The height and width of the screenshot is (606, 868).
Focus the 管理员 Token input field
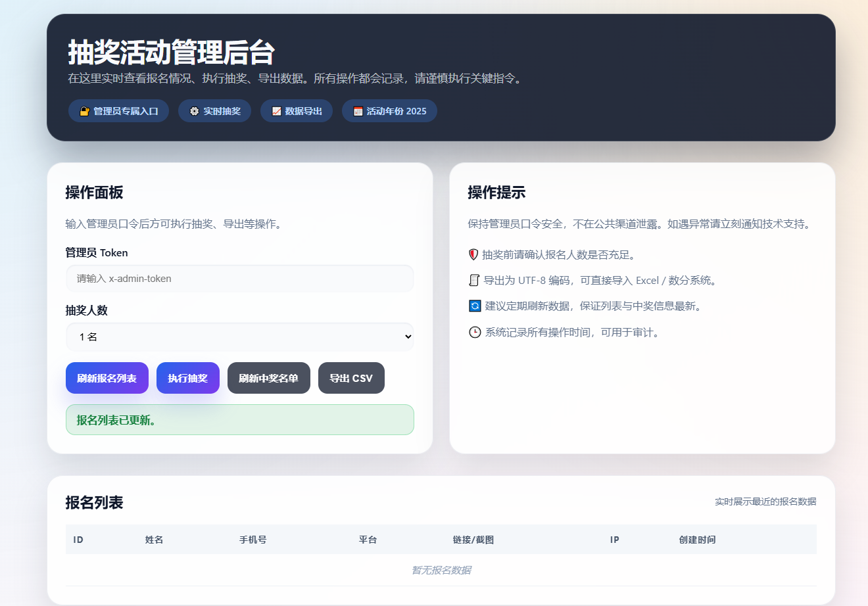pyautogui.click(x=240, y=279)
